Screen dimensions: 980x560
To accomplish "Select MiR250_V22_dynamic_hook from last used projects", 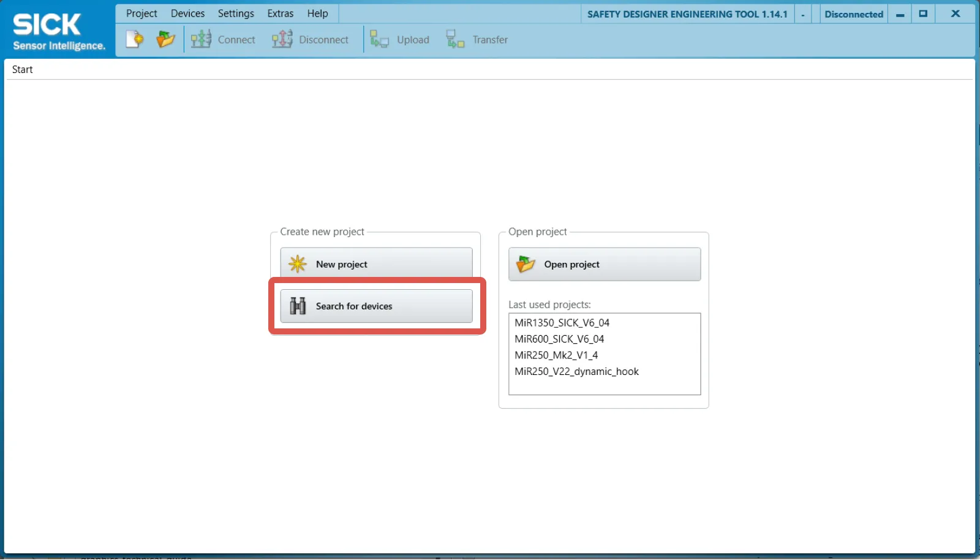I will [x=576, y=371].
